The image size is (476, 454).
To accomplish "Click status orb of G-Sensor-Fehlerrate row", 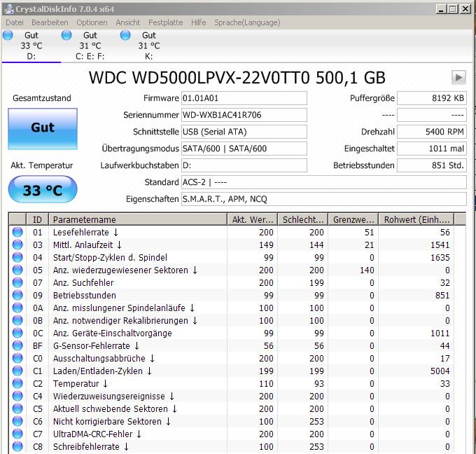I will click(17, 345).
